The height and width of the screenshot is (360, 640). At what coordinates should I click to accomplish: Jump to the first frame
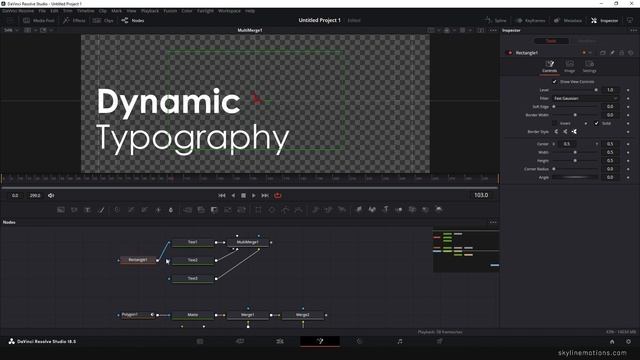pos(222,196)
